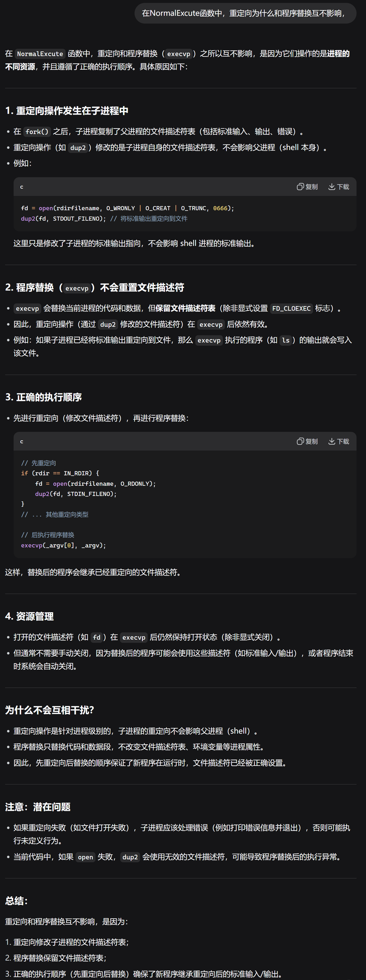366x980 pixels.
Task: Click the comment '// 后执行程序替换'
Action: click(x=48, y=535)
